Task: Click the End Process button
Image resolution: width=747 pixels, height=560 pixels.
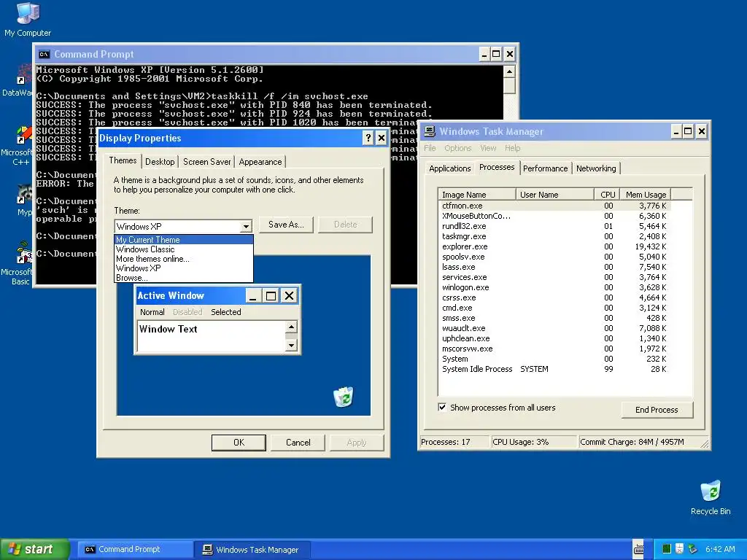Action: coord(657,410)
